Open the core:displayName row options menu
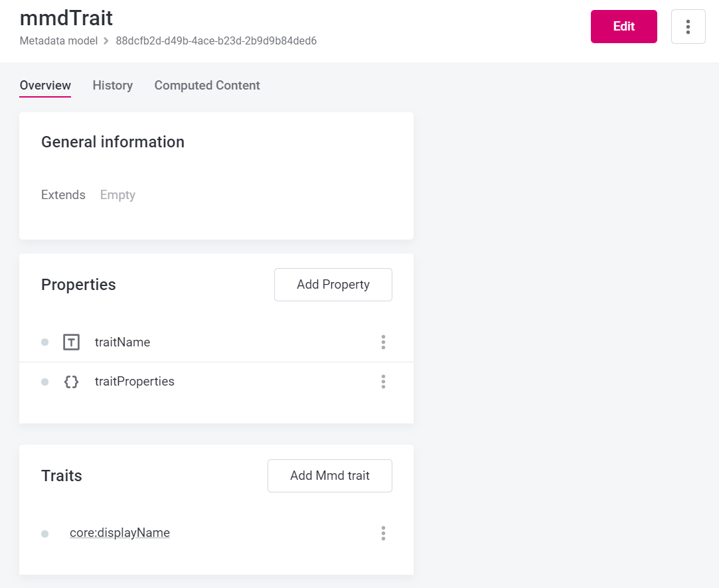The height and width of the screenshot is (588, 719). 383,533
